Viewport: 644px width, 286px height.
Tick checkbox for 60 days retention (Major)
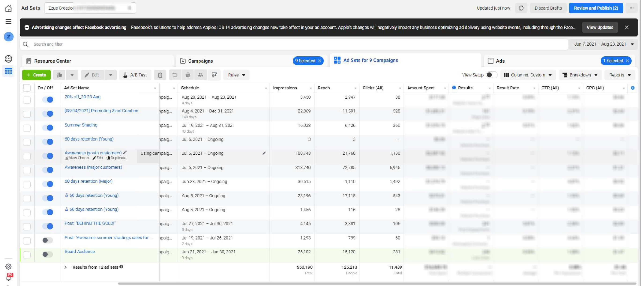[27, 184]
